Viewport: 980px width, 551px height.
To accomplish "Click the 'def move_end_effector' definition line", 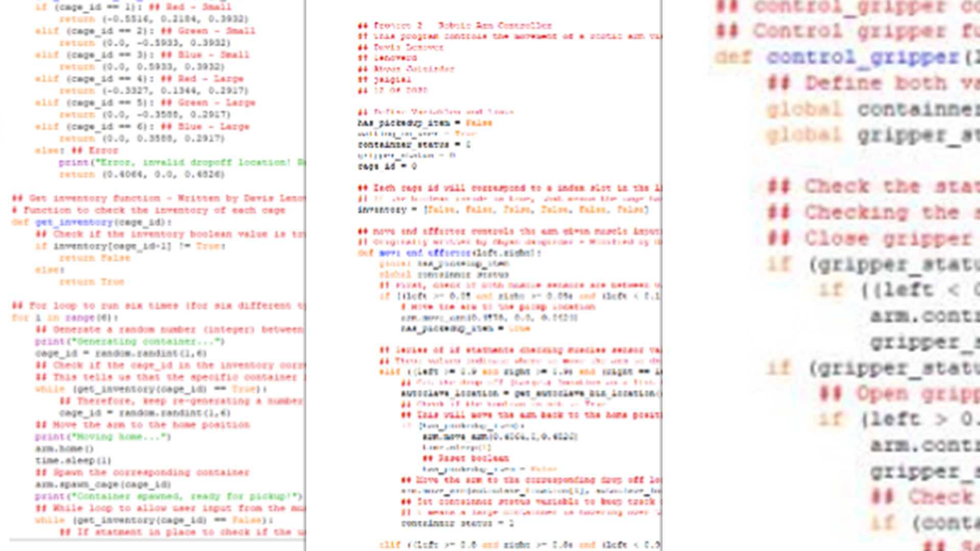I will click(x=449, y=253).
